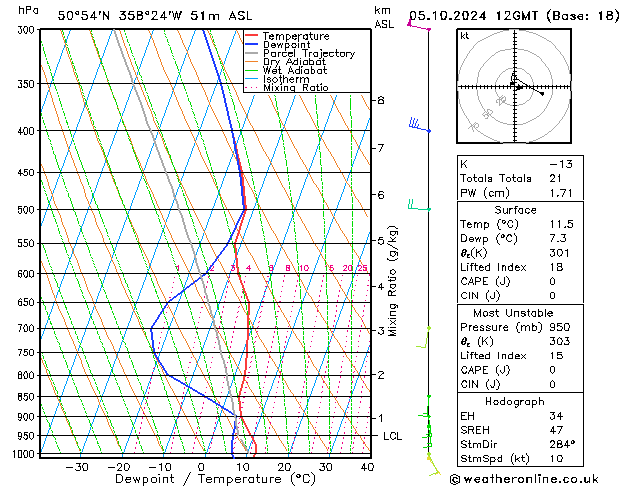Click the SREH value 47
The height and width of the screenshot is (486, 629).
[x=556, y=430]
